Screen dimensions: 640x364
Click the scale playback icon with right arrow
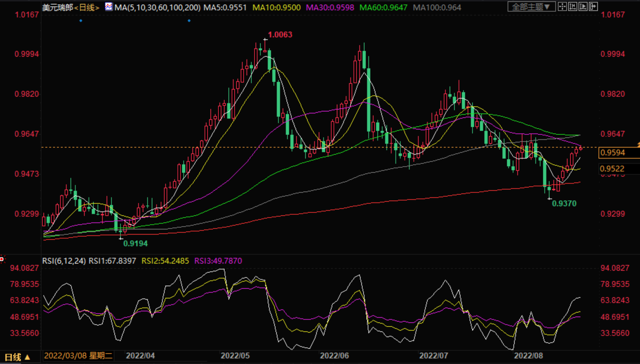point(583,6)
